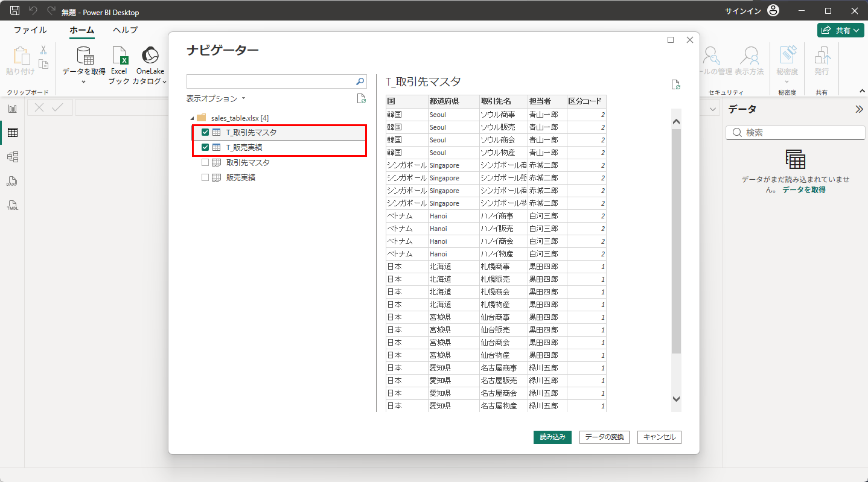Click the undo arrow in title bar
868x482 pixels.
pos(33,11)
